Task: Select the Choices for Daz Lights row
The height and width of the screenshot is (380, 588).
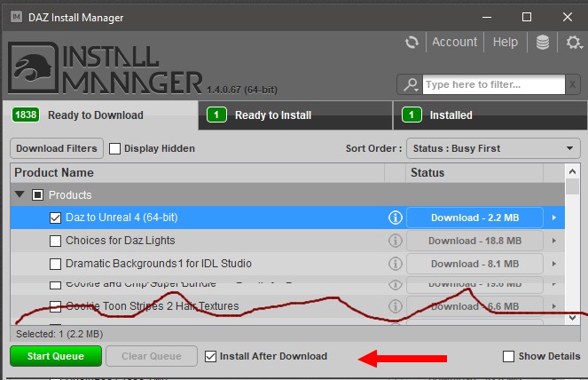Action: click(287, 241)
